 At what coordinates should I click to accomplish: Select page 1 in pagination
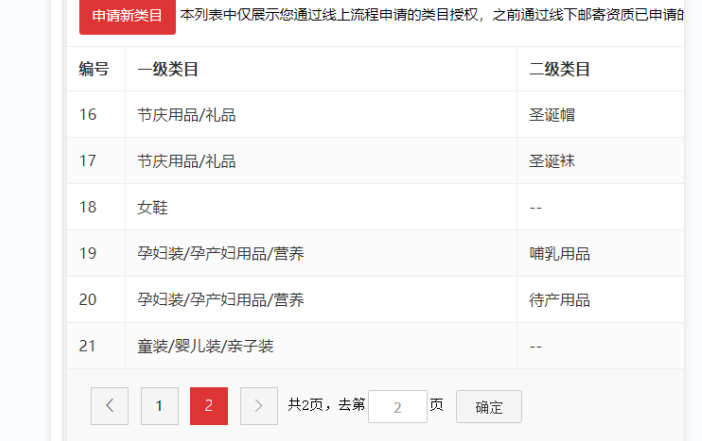(159, 406)
